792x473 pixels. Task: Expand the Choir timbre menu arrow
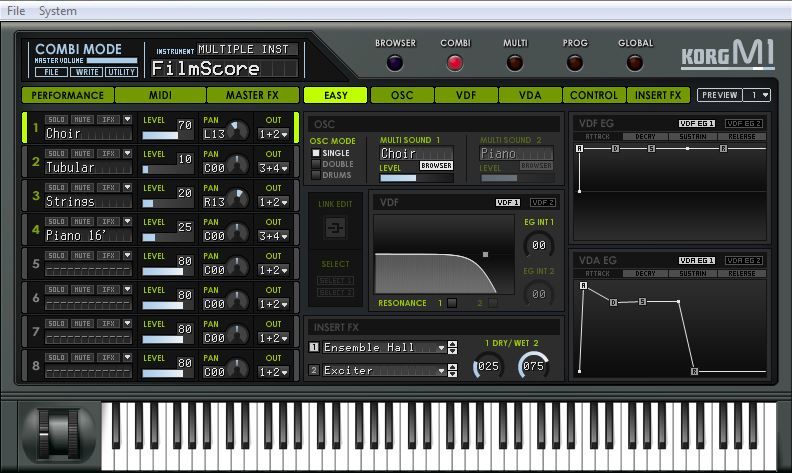tap(127, 119)
